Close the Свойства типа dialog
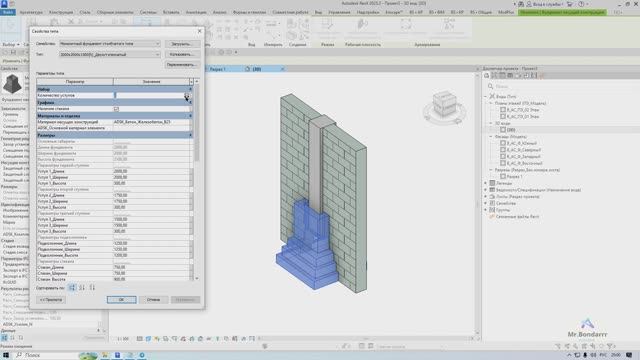 pyautogui.click(x=199, y=31)
